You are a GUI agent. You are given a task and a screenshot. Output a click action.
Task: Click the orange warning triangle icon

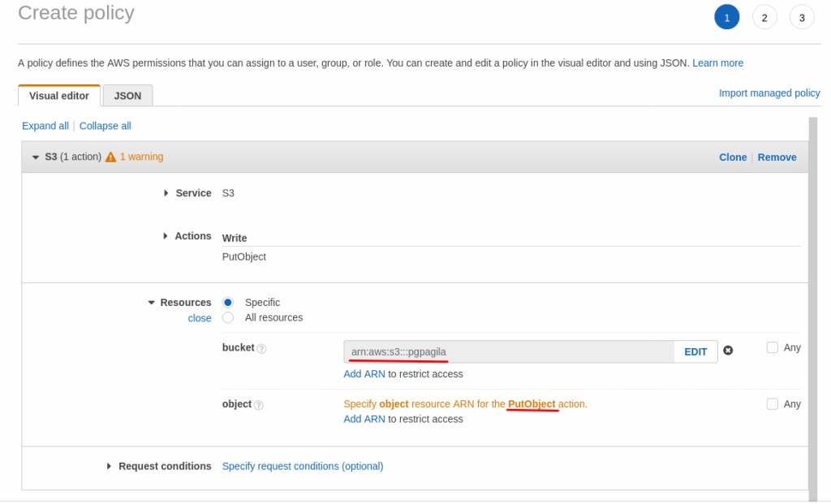110,157
